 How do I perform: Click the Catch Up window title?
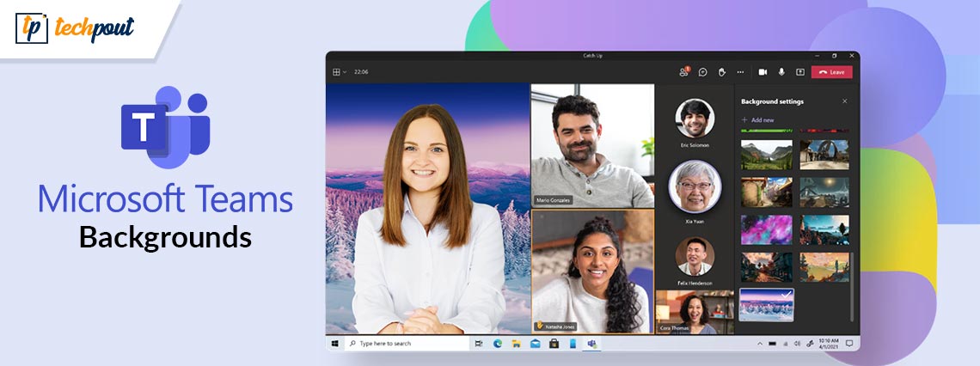pyautogui.click(x=592, y=56)
